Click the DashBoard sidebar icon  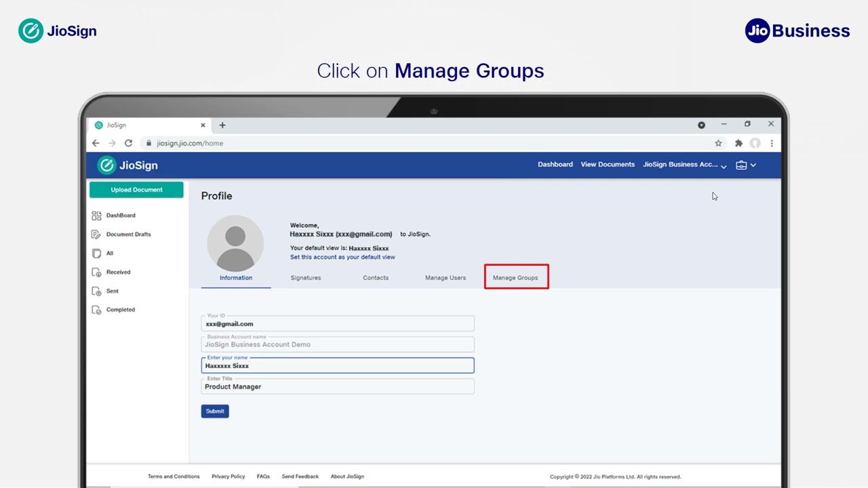[x=96, y=216]
